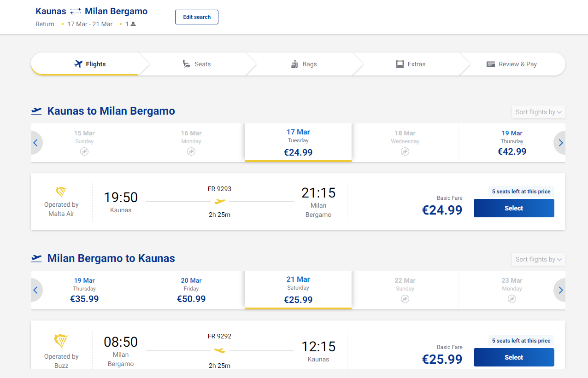Click the Bags luggage icon
This screenshot has height=378, width=588.
tap(295, 64)
